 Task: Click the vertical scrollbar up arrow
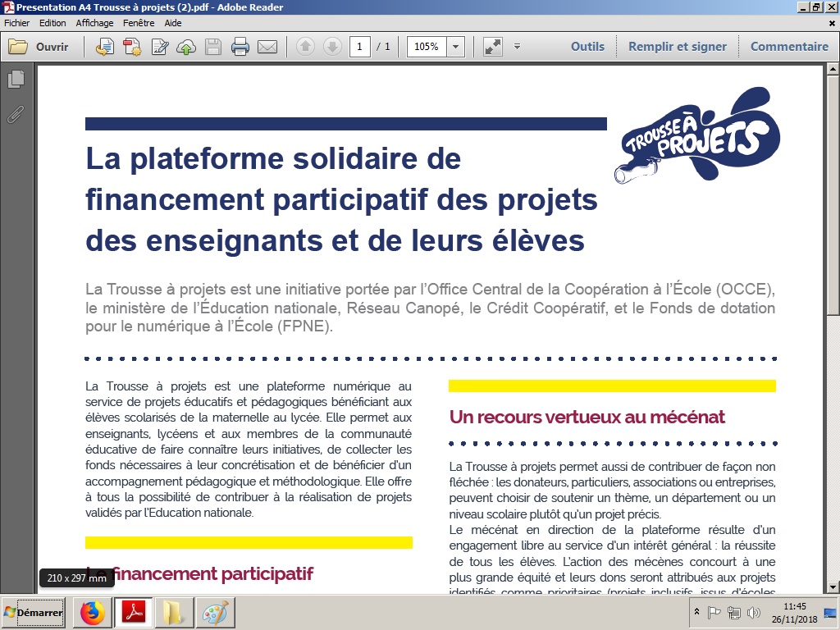(833, 69)
